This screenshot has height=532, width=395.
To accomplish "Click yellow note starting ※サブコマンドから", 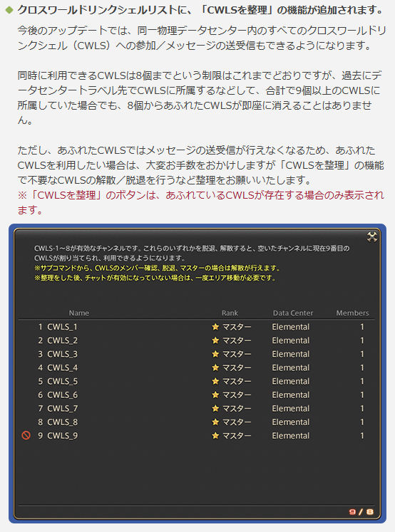I will [158, 268].
